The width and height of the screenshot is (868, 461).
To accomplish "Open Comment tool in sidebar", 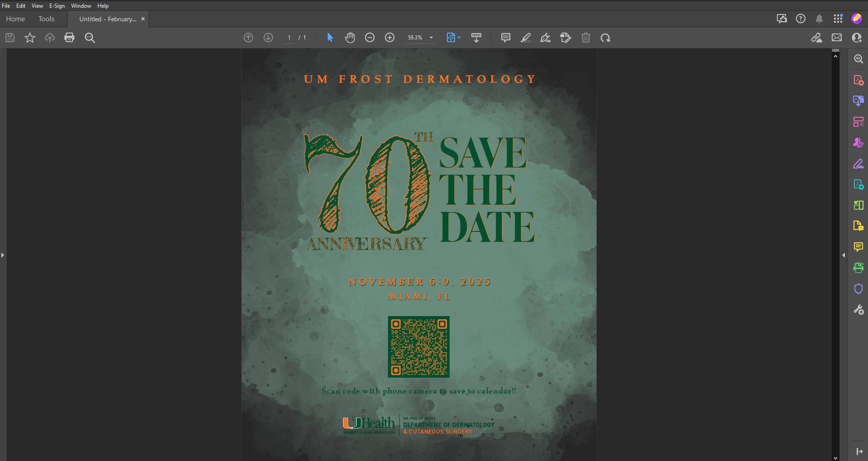I will (858, 247).
